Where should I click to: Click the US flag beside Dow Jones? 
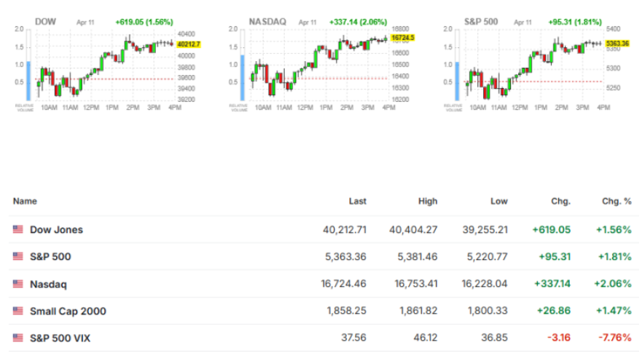(18, 229)
